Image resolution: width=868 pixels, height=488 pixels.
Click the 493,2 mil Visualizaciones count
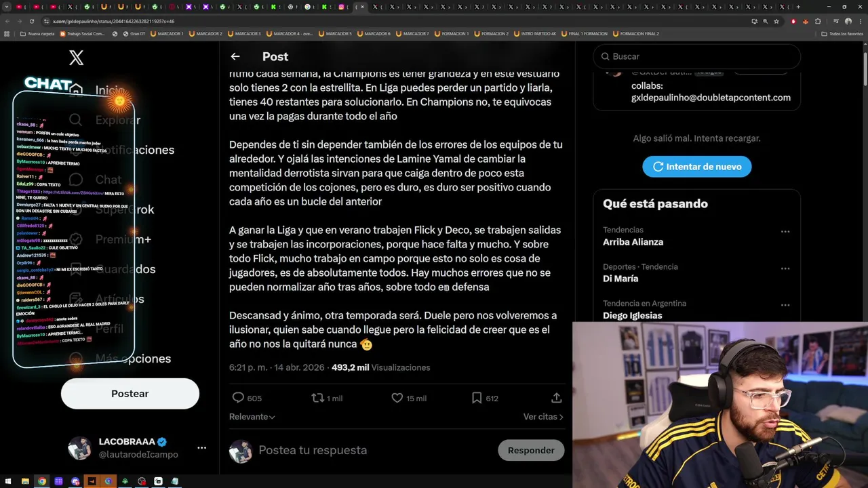coord(380,367)
